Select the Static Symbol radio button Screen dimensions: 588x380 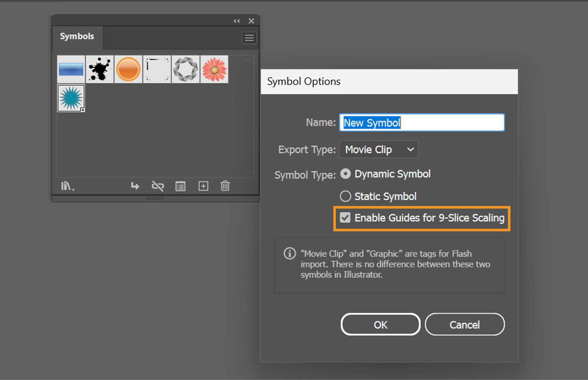(345, 196)
